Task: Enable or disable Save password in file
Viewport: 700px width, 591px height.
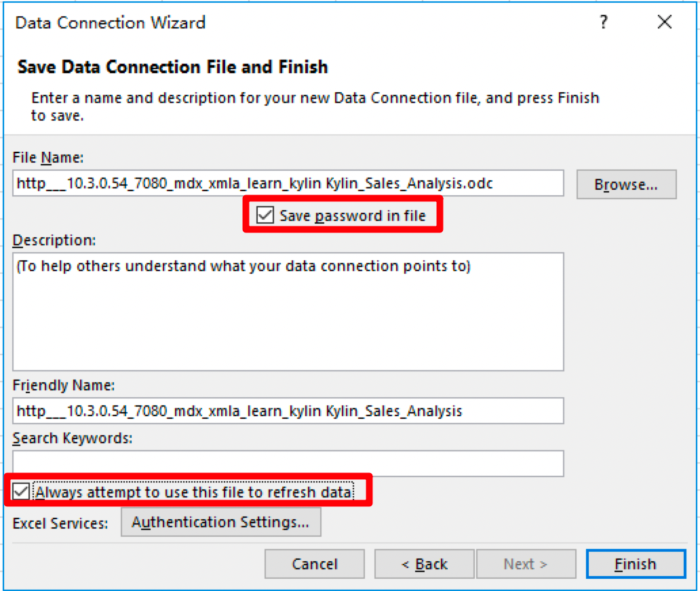Action: [x=266, y=216]
